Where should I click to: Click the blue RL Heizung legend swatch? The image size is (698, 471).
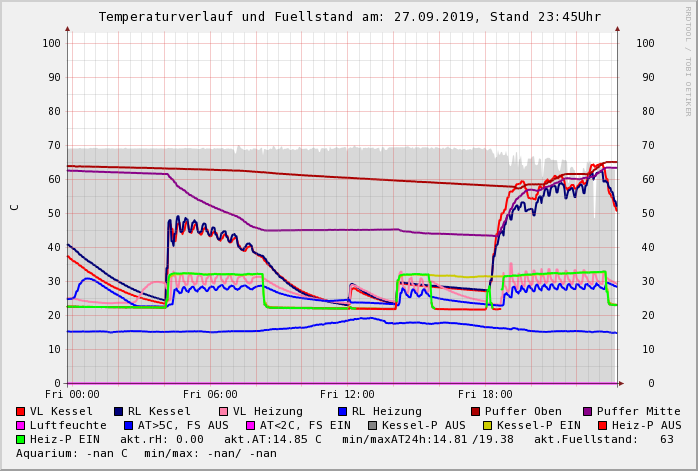[342, 411]
